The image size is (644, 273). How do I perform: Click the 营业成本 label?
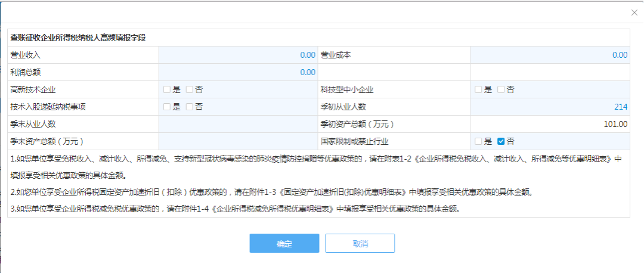[336, 55]
